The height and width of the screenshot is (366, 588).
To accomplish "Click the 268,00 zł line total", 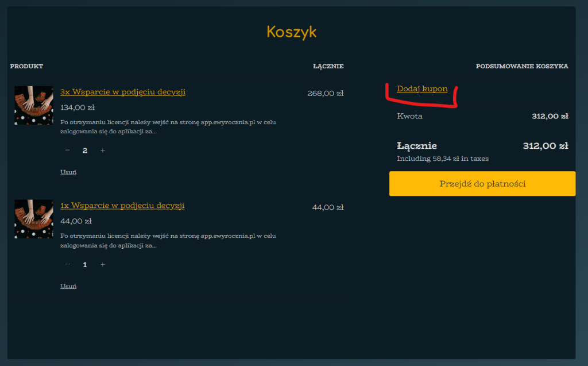I will pos(325,93).
